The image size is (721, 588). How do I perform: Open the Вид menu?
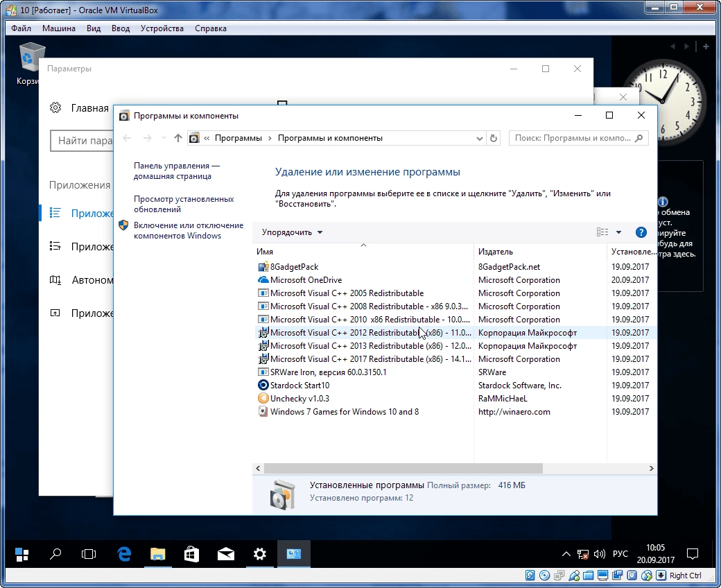tap(94, 28)
